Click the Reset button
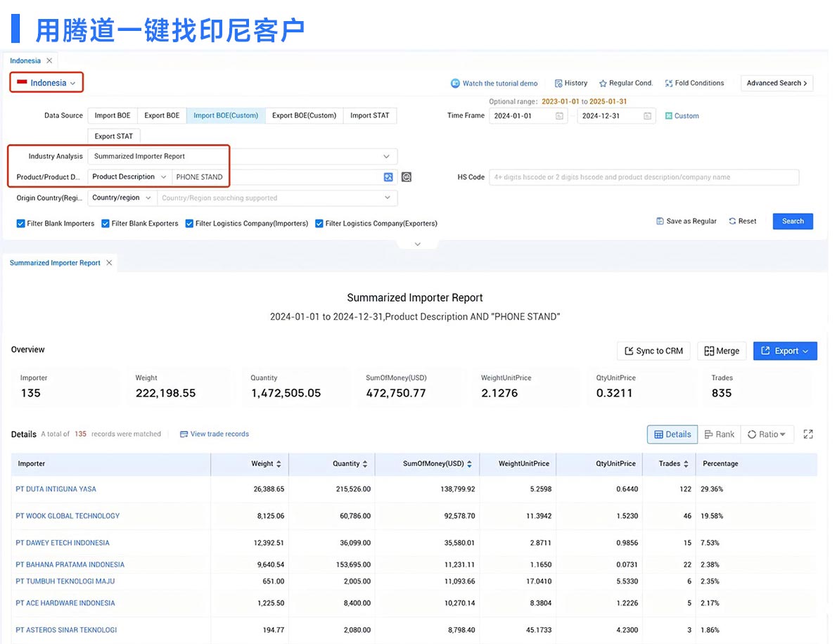 coord(743,221)
